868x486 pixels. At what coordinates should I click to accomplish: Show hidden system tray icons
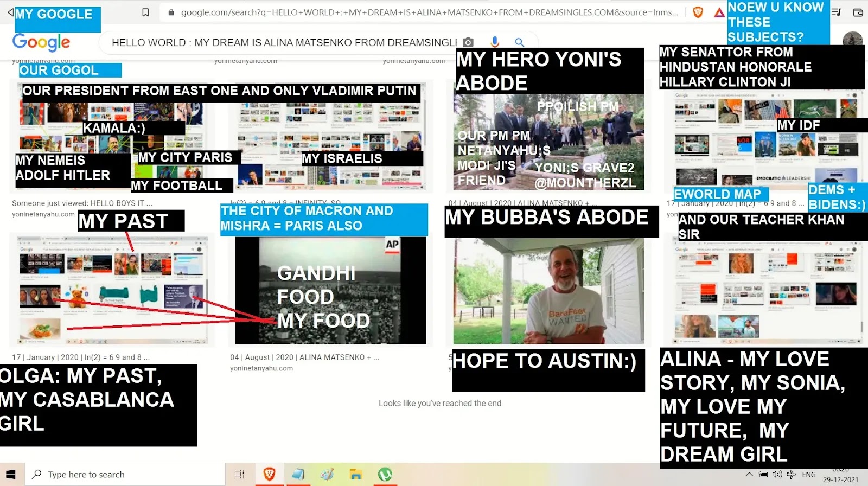(x=749, y=475)
